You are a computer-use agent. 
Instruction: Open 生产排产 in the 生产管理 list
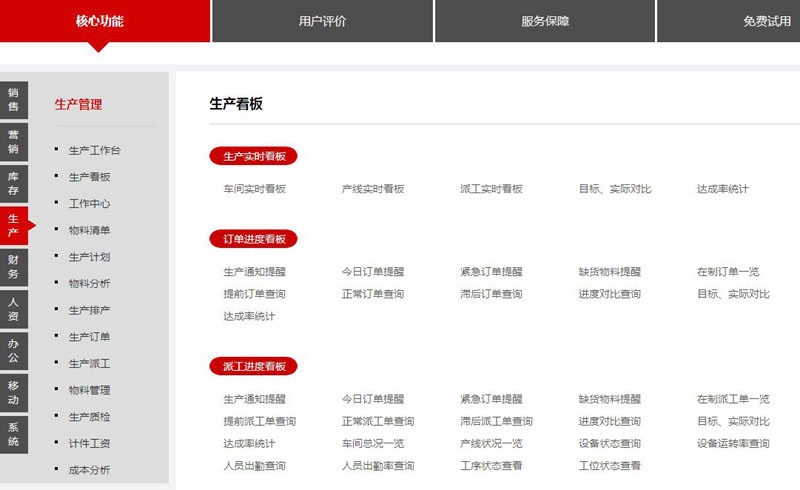89,310
